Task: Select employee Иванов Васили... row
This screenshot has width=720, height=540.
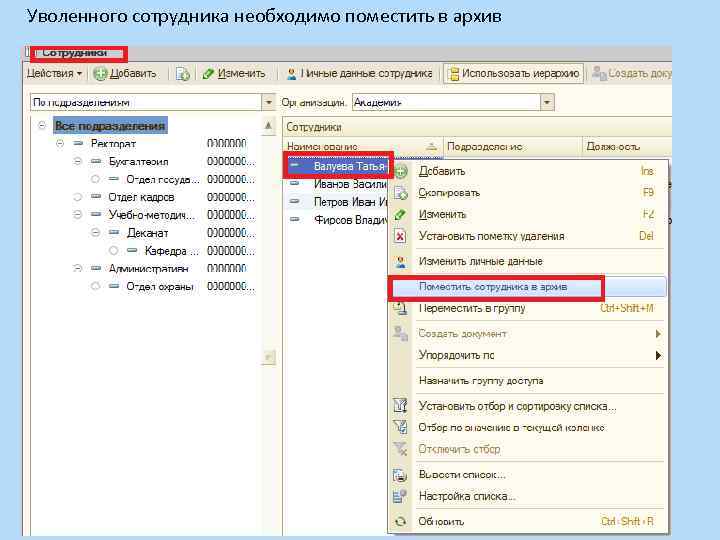Action: click(x=337, y=184)
